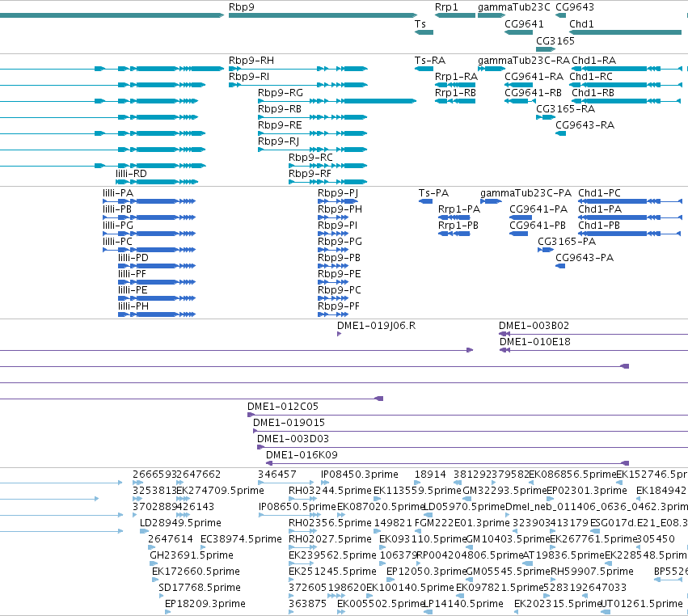Open transcript CG3165-RA

pyautogui.click(x=566, y=109)
